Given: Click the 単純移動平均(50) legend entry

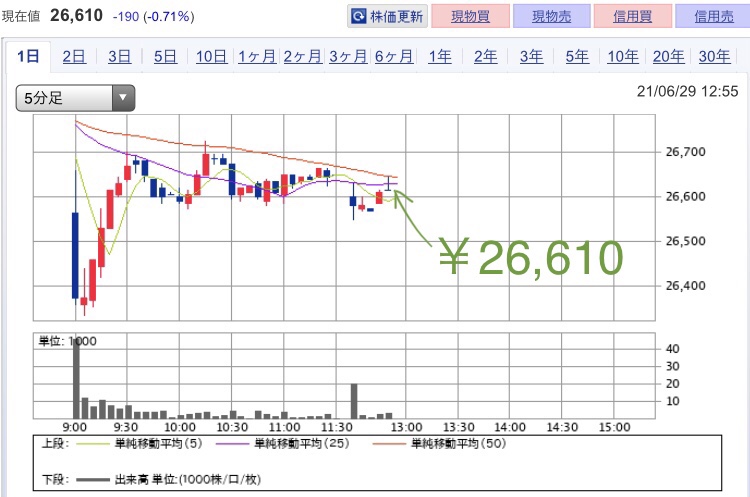Looking at the screenshot, I should coord(439,444).
